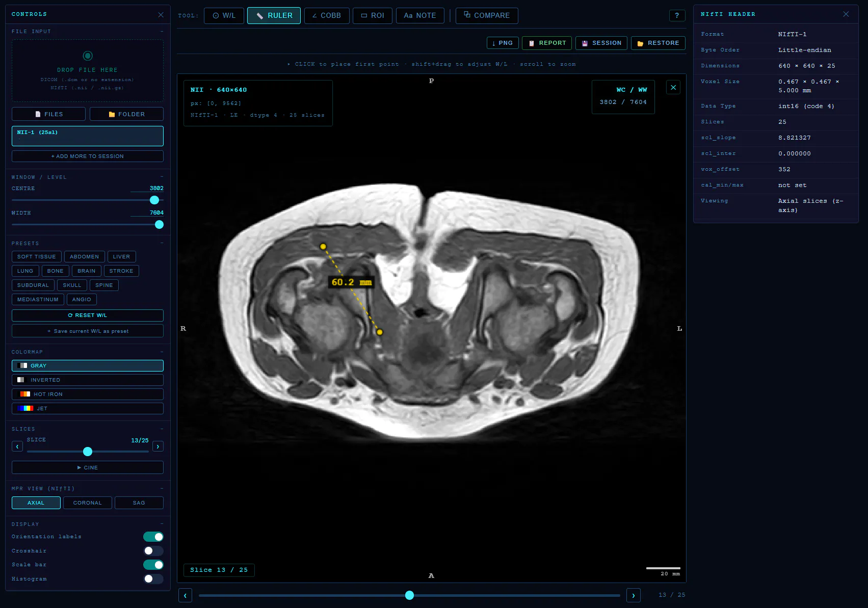Toggle Orientation labels switch
This screenshot has height=608, width=868.
[153, 537]
